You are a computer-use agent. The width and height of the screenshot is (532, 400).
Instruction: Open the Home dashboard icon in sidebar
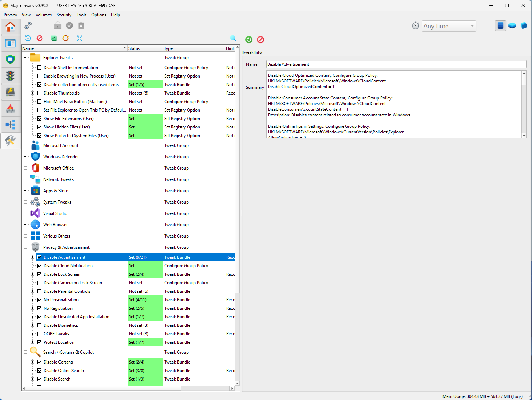click(x=11, y=27)
